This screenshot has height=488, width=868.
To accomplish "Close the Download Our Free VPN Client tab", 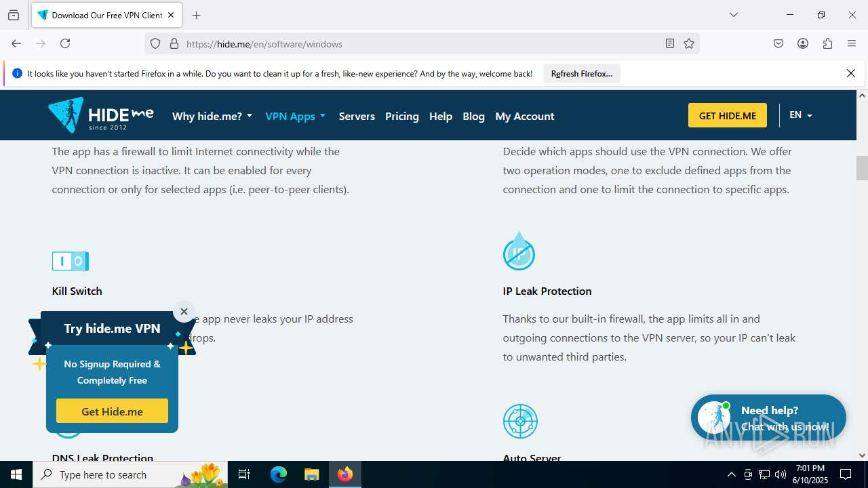I will click(171, 15).
